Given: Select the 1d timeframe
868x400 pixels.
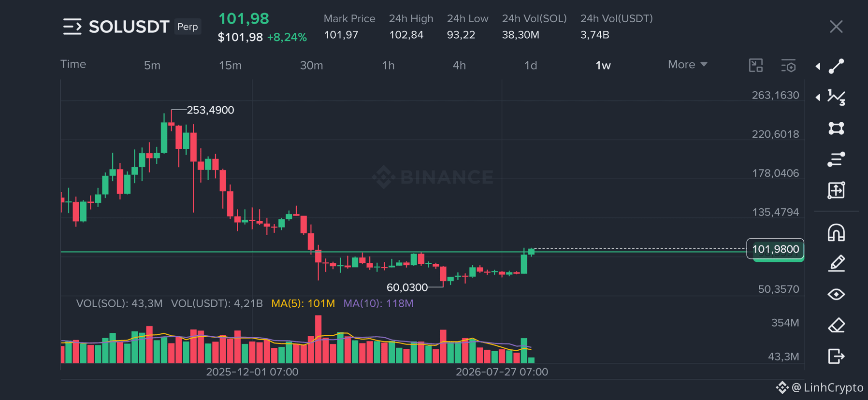Looking at the screenshot, I should [531, 65].
